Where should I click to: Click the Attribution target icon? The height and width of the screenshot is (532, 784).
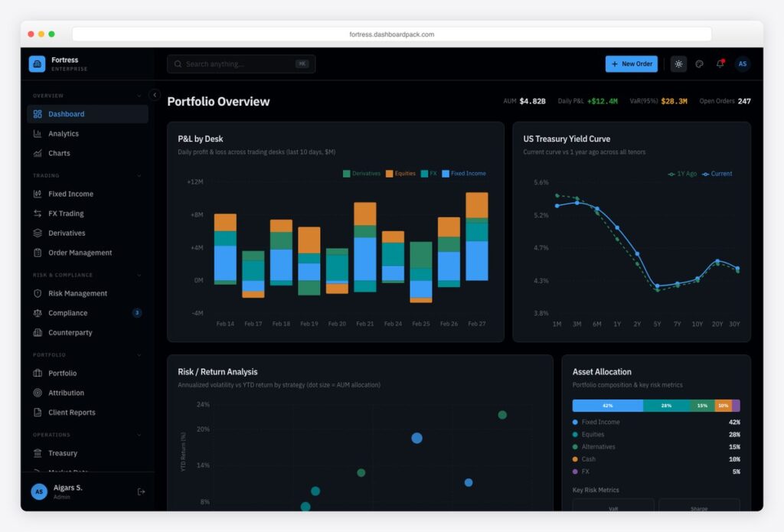pos(38,393)
